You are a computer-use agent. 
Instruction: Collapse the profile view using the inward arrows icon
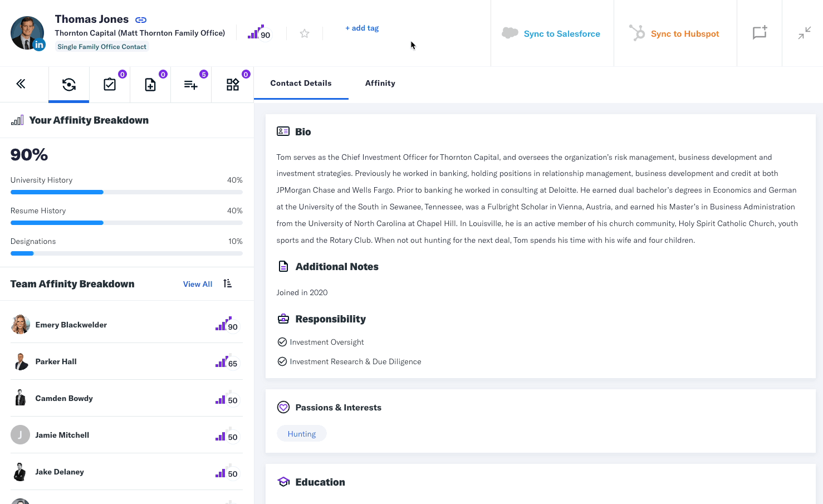click(804, 33)
